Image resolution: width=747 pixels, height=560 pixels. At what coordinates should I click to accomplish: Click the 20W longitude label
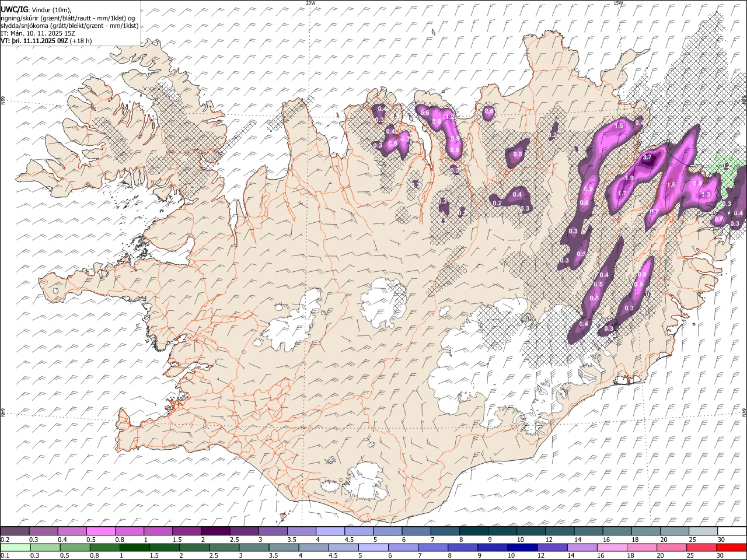point(310,3)
